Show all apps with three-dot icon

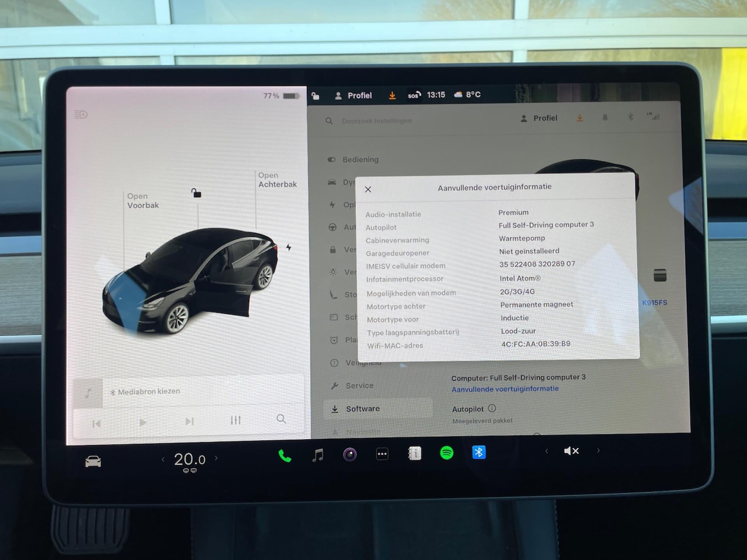point(382,454)
